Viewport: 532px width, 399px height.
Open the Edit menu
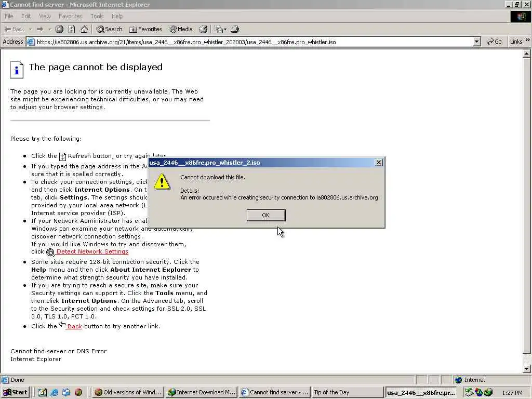(26, 16)
